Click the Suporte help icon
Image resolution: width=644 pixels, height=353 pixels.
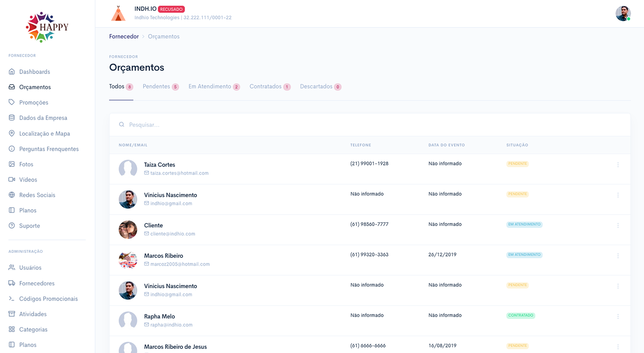pyautogui.click(x=12, y=226)
